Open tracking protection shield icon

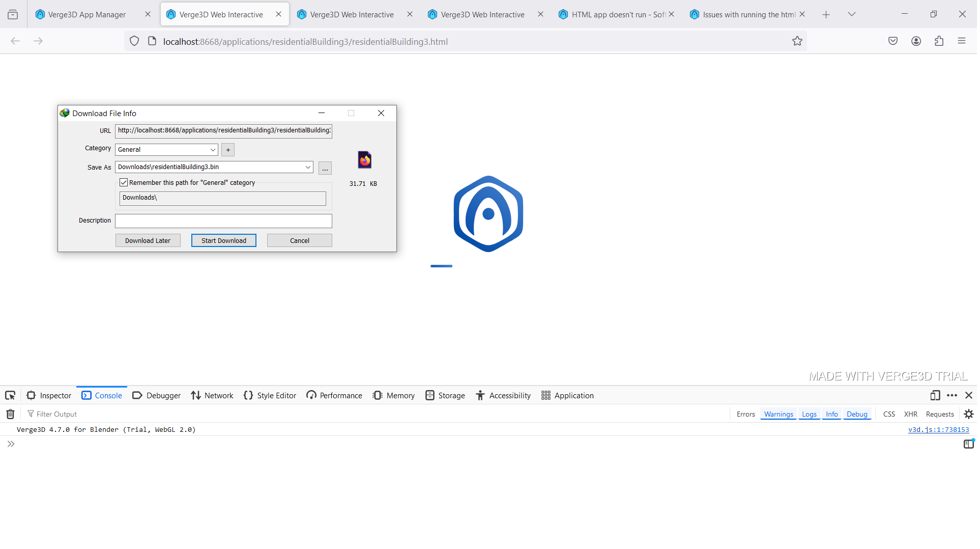134,41
